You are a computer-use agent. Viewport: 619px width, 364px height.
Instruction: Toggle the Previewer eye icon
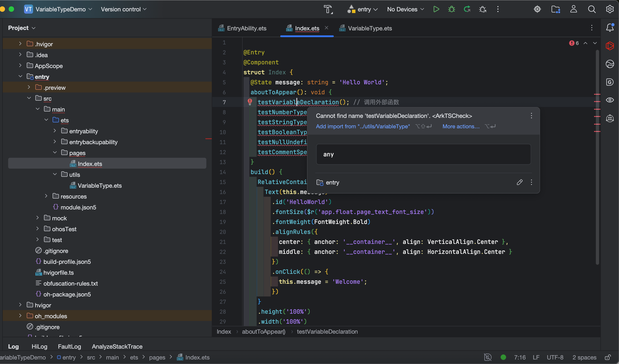[x=610, y=100]
